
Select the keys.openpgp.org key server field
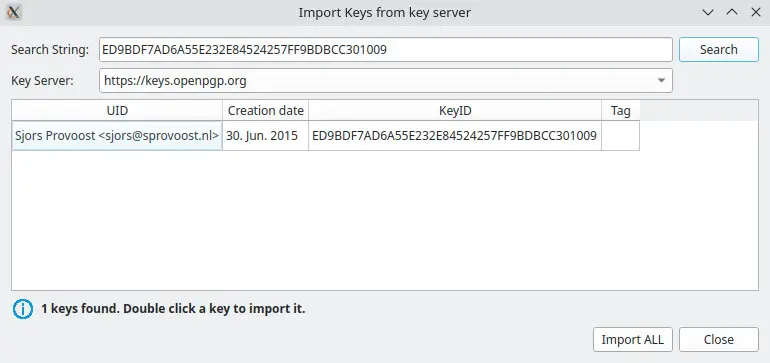[x=385, y=81]
